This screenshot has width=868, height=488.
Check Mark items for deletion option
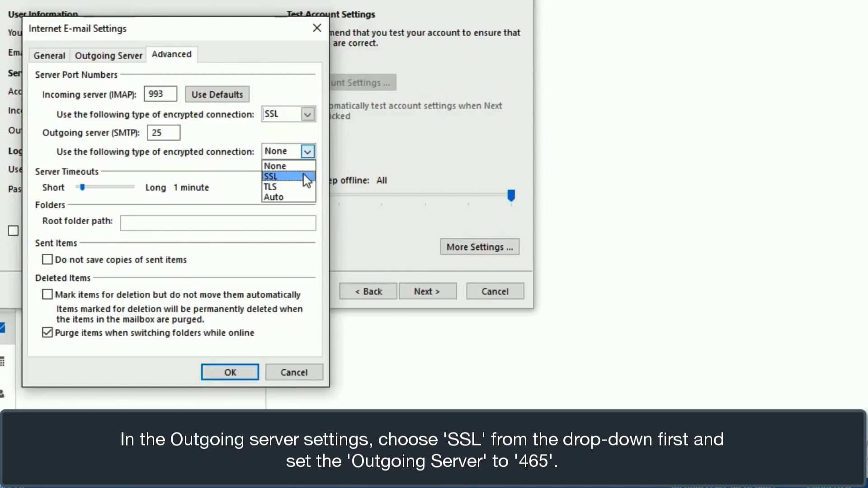(x=47, y=295)
